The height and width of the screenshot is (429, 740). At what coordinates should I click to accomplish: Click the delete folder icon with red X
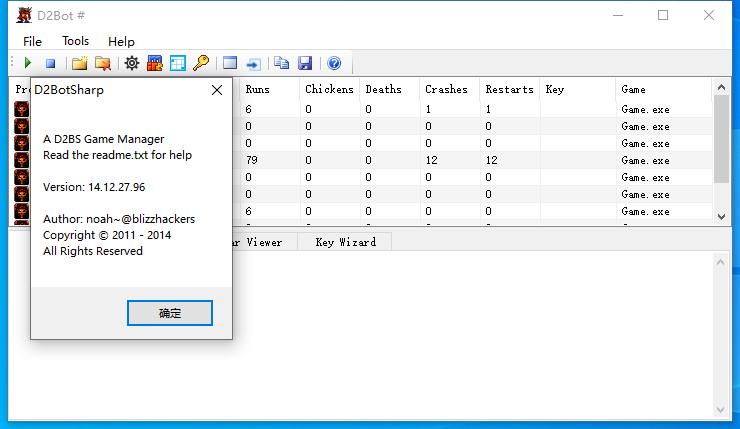[102, 64]
